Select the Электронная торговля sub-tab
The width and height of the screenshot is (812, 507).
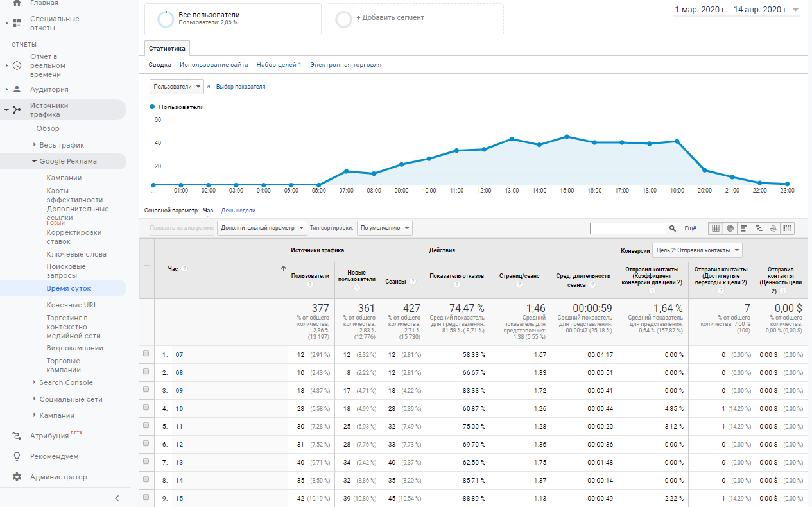pyautogui.click(x=345, y=65)
